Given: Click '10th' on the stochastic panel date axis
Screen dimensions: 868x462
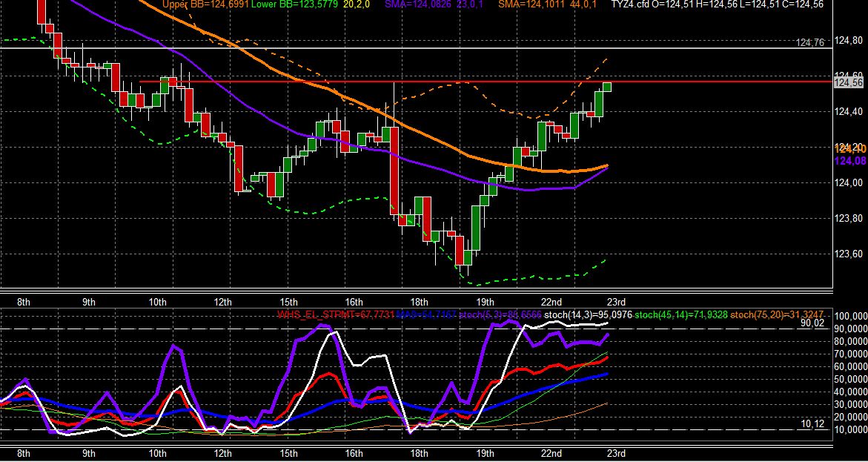Looking at the screenshot, I should coord(158,454).
